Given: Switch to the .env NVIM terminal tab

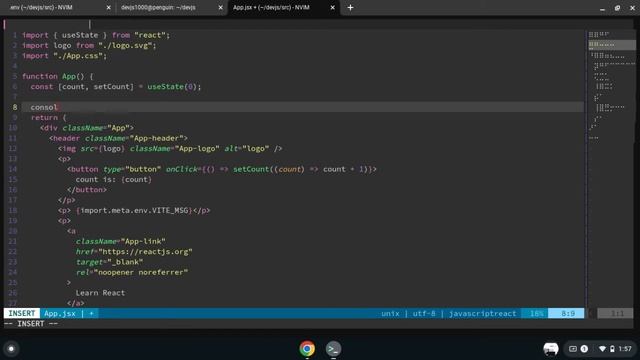Looking at the screenshot, I should click(x=57, y=7).
